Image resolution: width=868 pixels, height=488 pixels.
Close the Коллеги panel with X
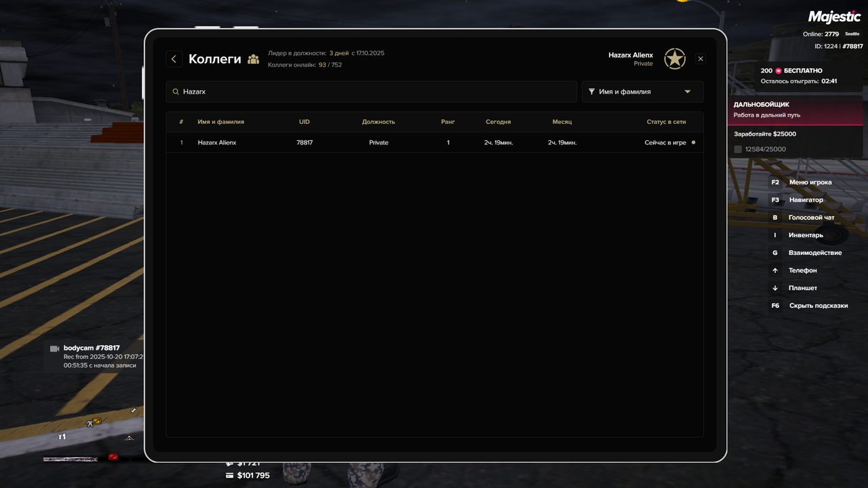coord(701,59)
